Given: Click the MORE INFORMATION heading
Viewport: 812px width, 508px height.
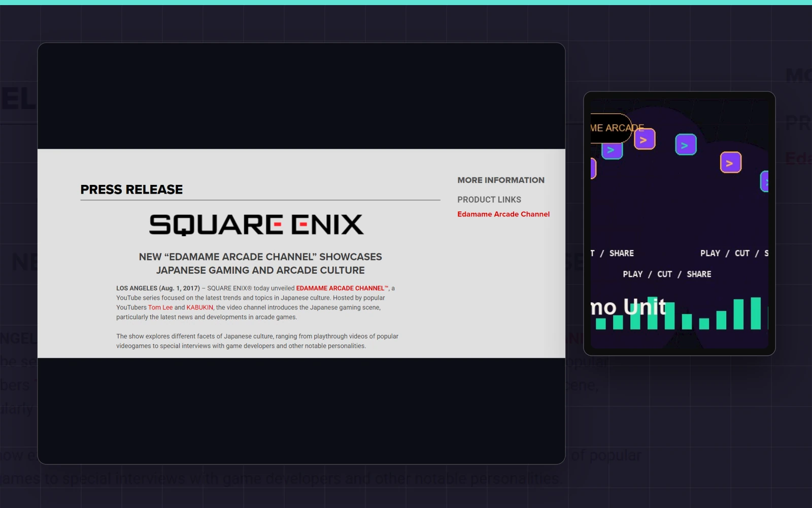Looking at the screenshot, I should 501,180.
